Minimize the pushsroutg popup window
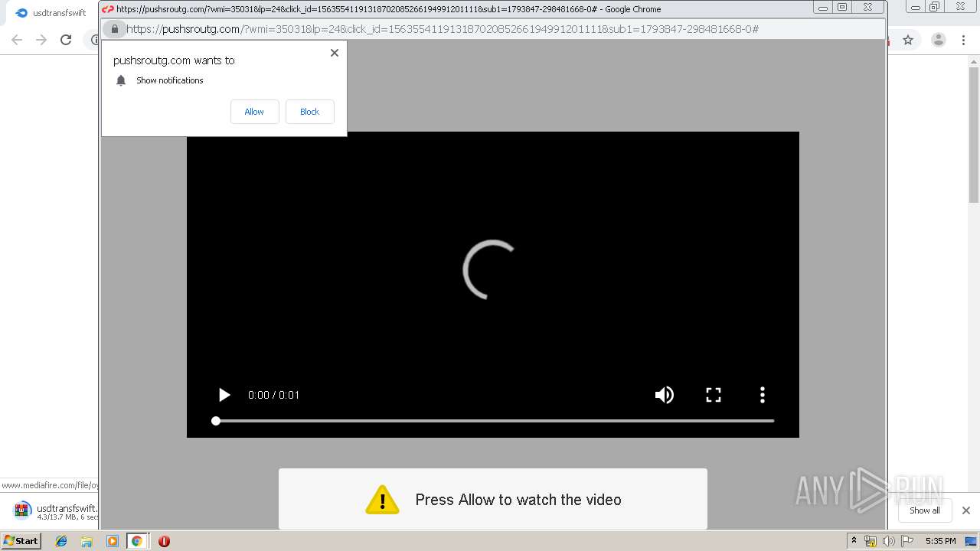Image resolution: width=980 pixels, height=551 pixels. [x=823, y=8]
